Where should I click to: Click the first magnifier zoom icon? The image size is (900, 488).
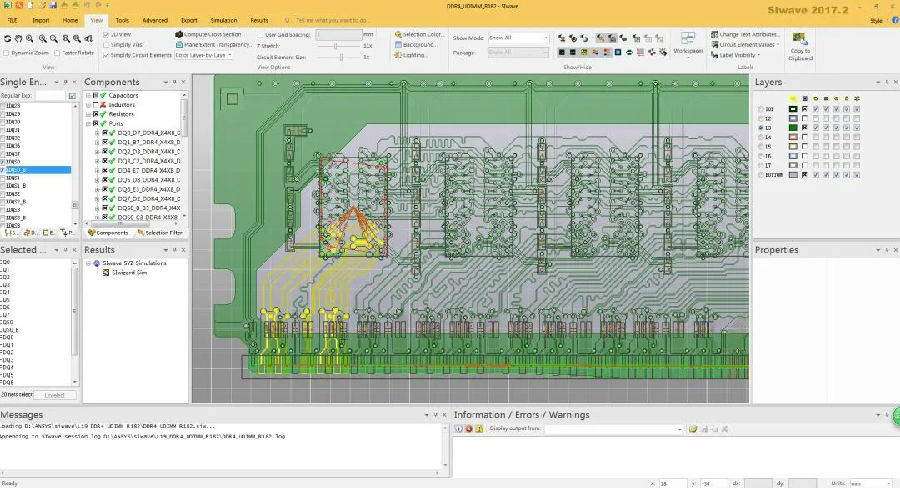coord(29,38)
